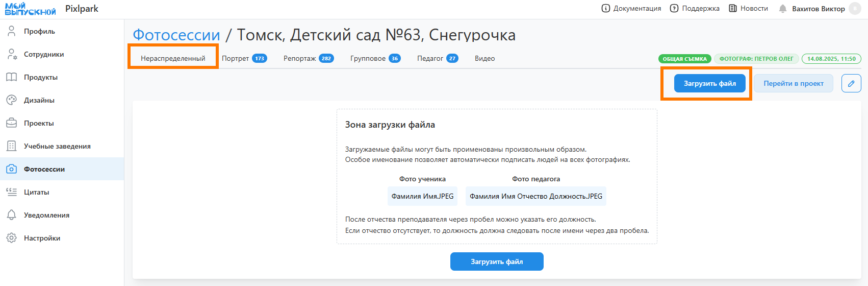Open the Документация link in header

pyautogui.click(x=631, y=9)
